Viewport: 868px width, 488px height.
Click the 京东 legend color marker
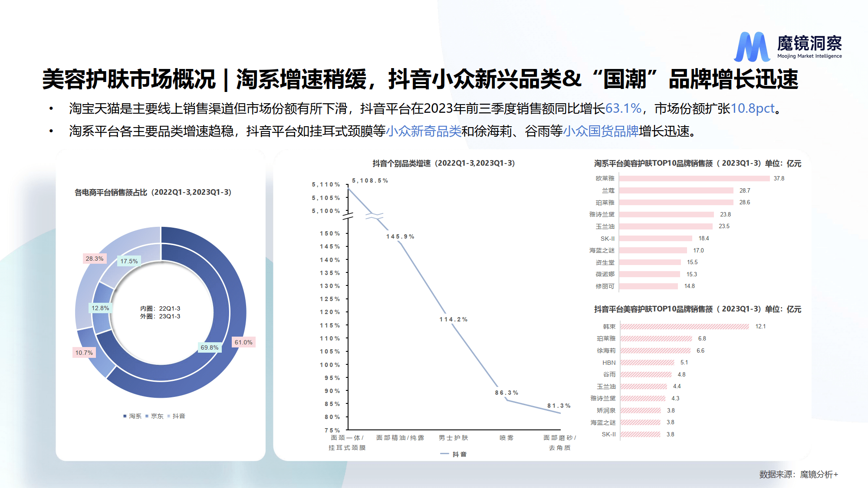[x=147, y=416]
